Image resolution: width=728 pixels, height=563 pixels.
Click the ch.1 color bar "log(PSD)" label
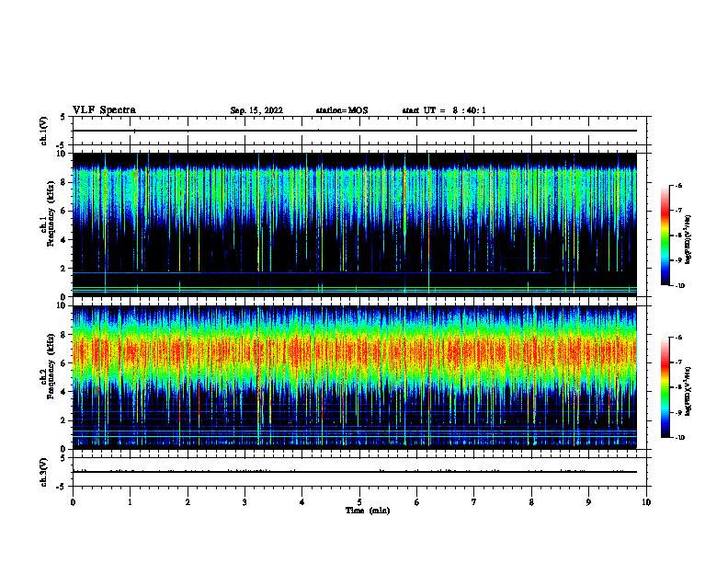coord(688,240)
